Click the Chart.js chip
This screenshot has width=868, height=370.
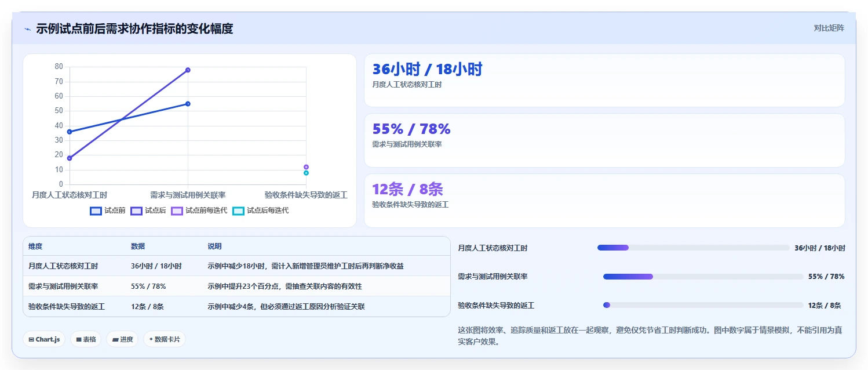(x=44, y=339)
